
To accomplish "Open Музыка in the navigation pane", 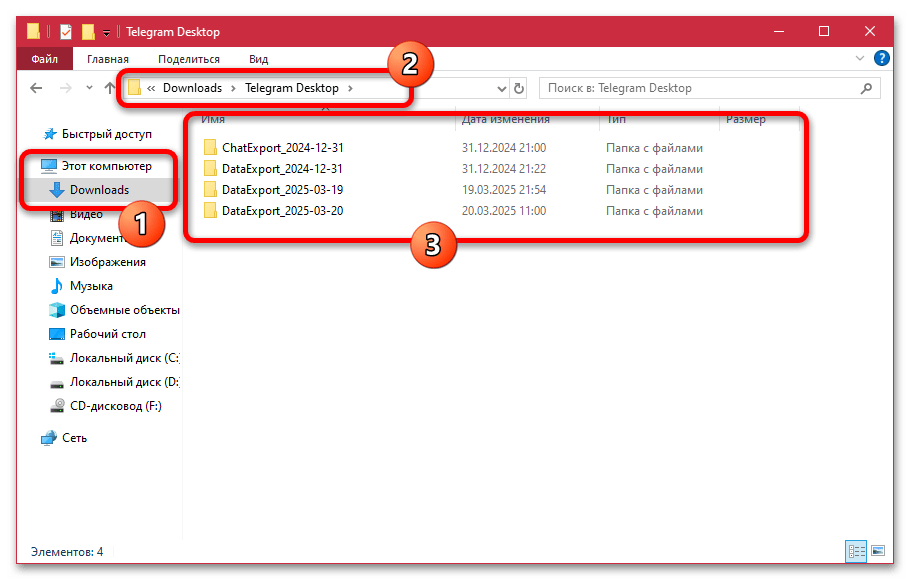I will click(x=91, y=286).
